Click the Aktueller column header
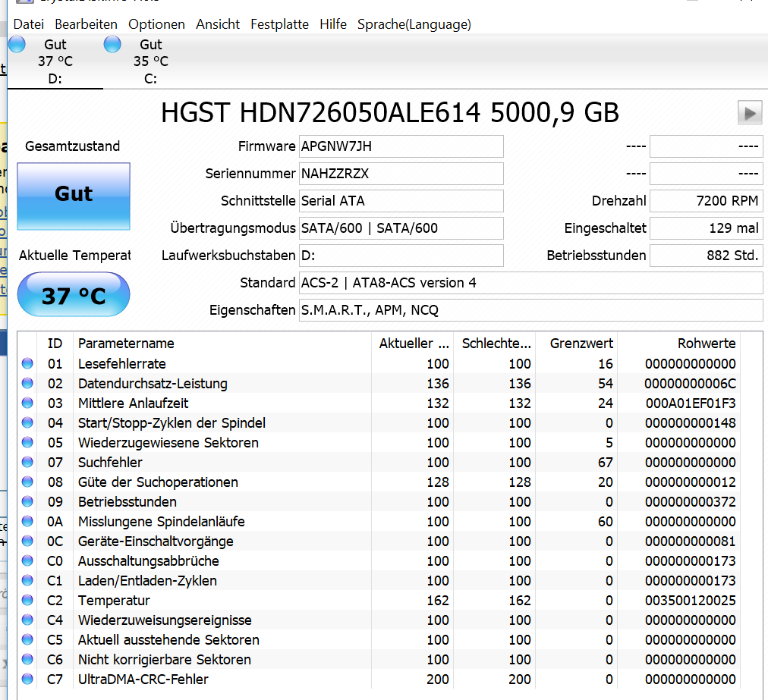 [412, 343]
